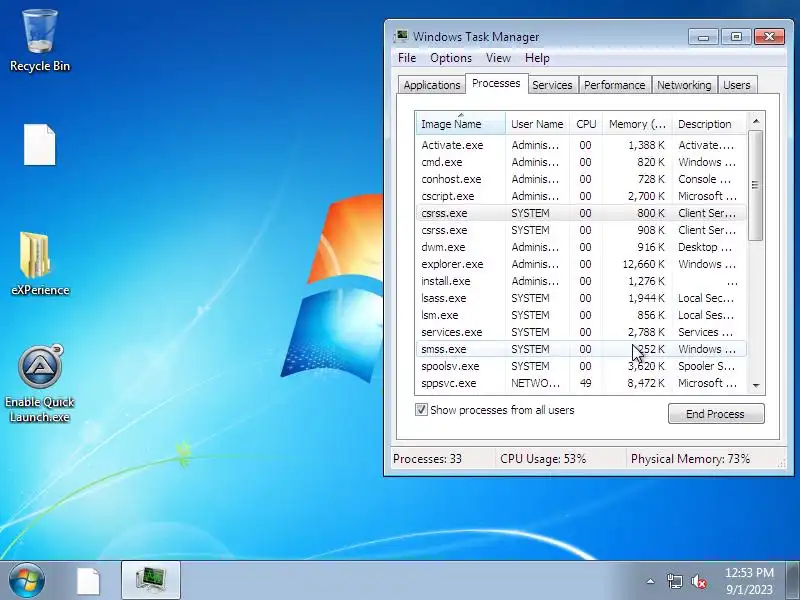The image size is (800, 600).
Task: Click the process list scroll up arrow
Action: [x=756, y=121]
